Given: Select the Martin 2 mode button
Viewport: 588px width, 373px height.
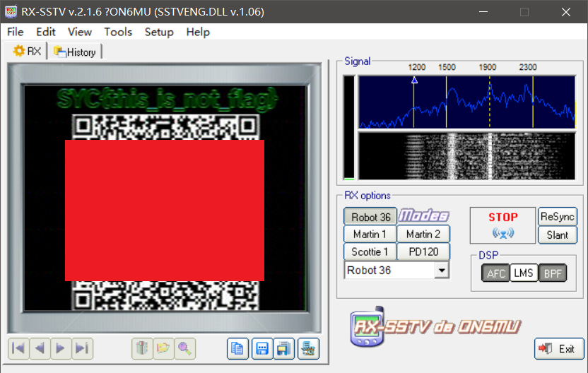Looking at the screenshot, I should pyautogui.click(x=423, y=235).
